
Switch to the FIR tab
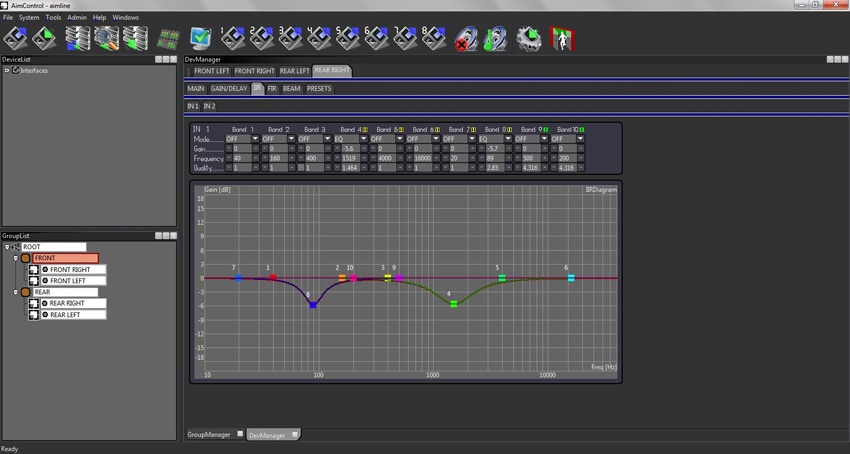point(272,88)
